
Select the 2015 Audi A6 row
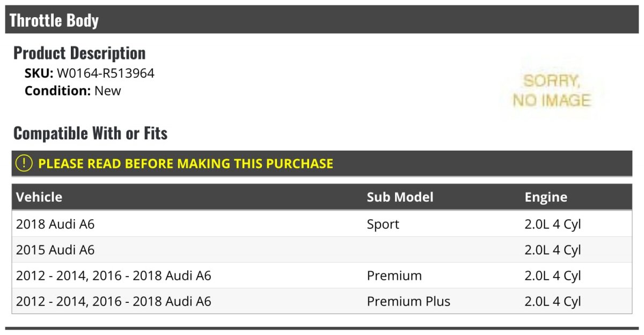pos(322,250)
